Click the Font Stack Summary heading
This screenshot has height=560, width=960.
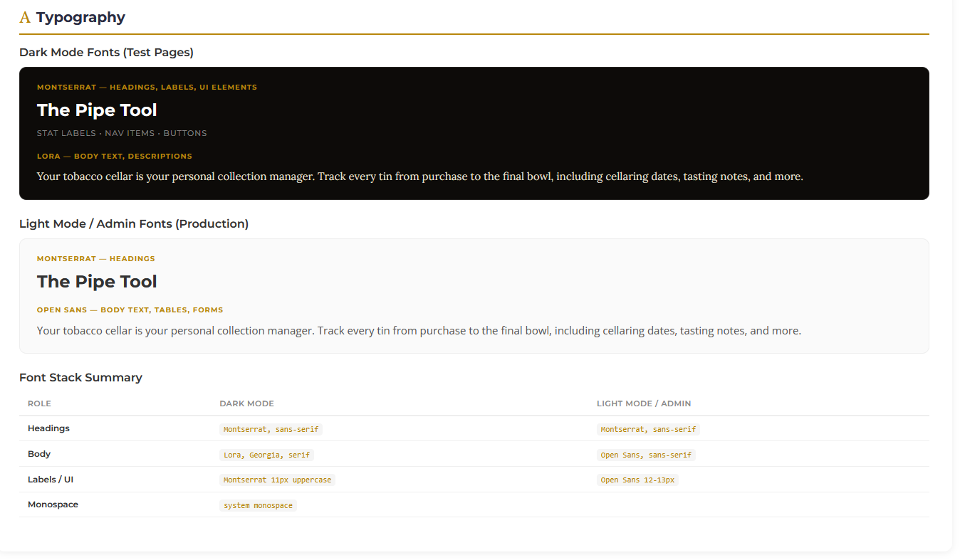point(80,377)
